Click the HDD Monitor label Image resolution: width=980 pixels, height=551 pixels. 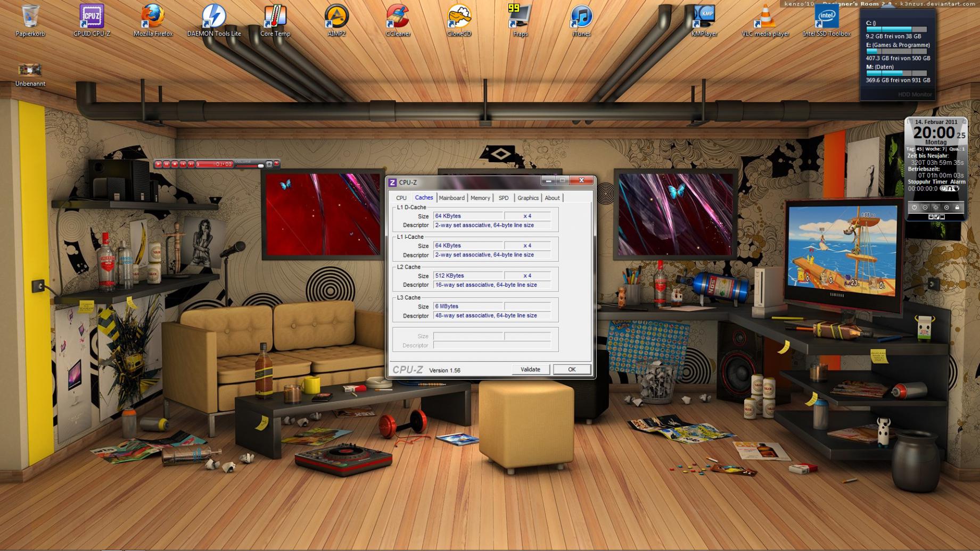[x=915, y=95]
